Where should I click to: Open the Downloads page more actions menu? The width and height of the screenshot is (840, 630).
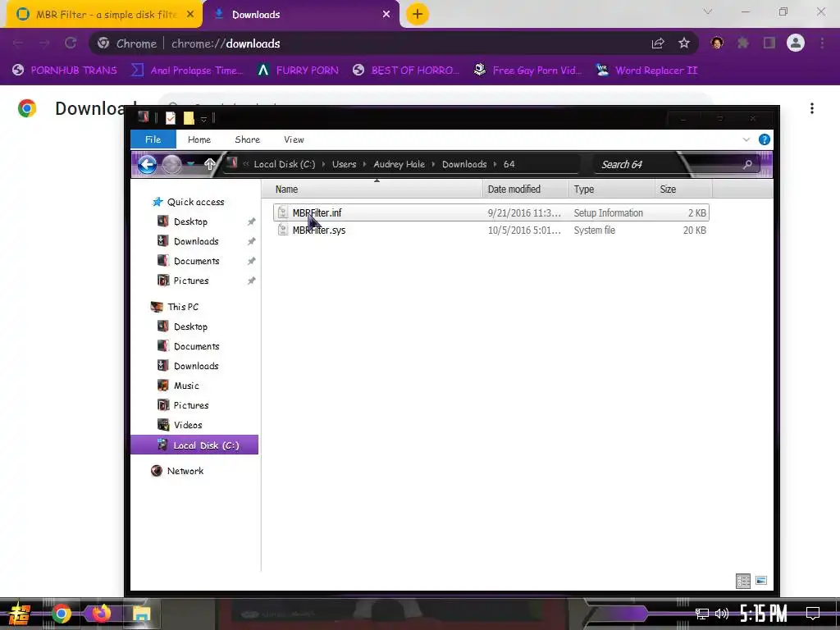812,109
